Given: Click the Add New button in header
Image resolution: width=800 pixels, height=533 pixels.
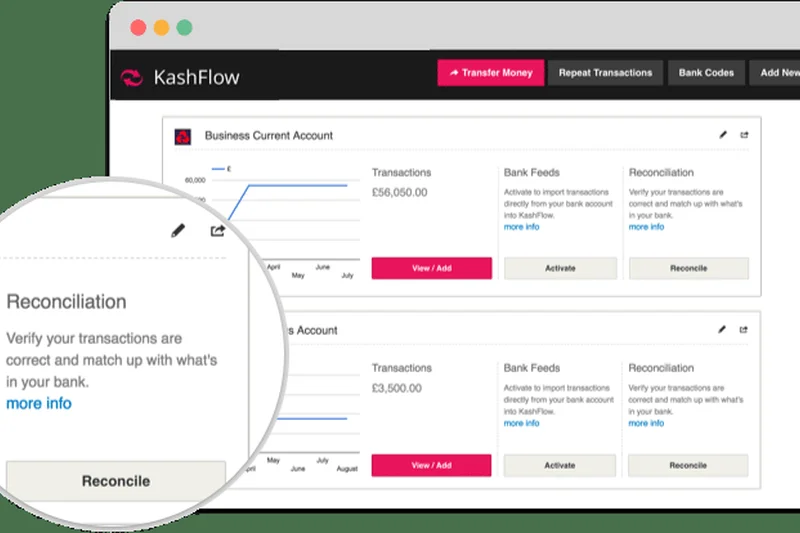Looking at the screenshot, I should coord(778,73).
